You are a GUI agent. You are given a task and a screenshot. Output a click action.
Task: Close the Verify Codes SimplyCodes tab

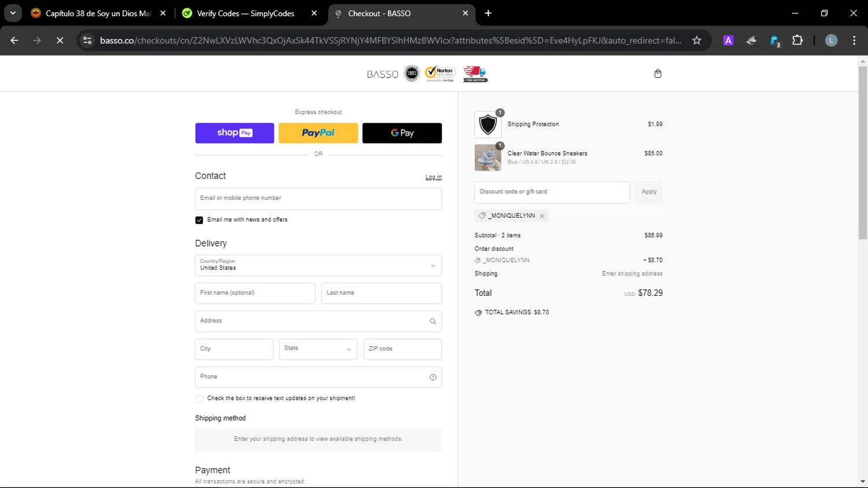coord(314,13)
